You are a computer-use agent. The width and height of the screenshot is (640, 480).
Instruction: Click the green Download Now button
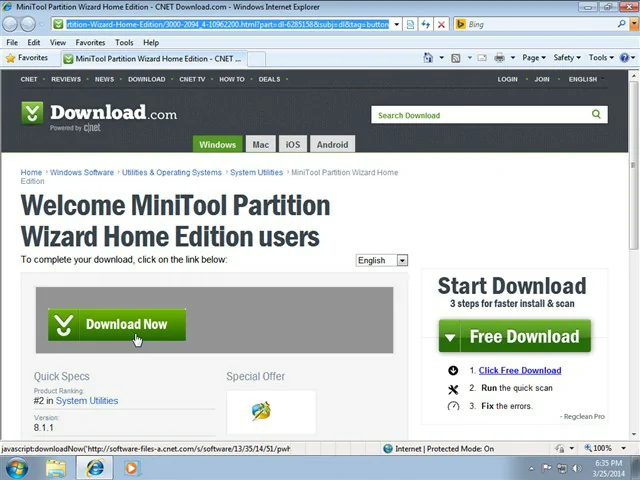(x=116, y=324)
